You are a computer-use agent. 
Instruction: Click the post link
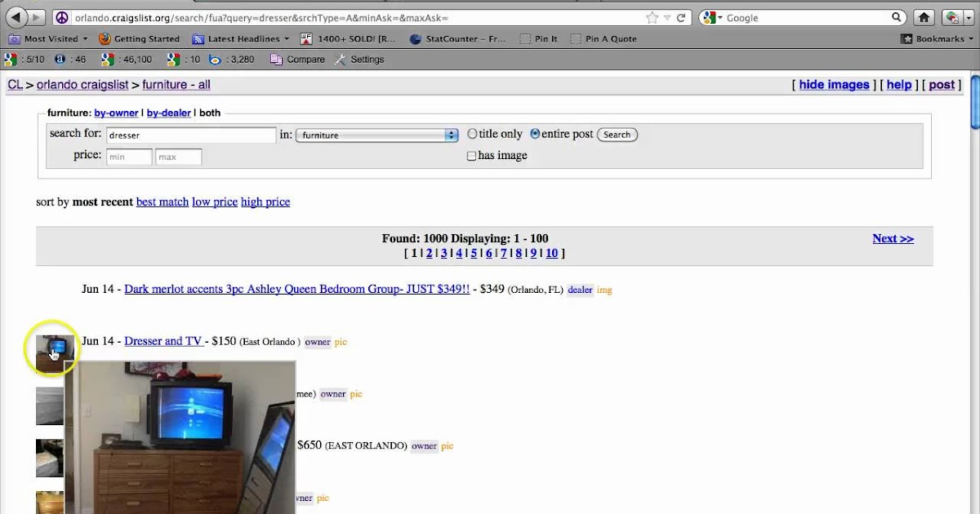942,84
